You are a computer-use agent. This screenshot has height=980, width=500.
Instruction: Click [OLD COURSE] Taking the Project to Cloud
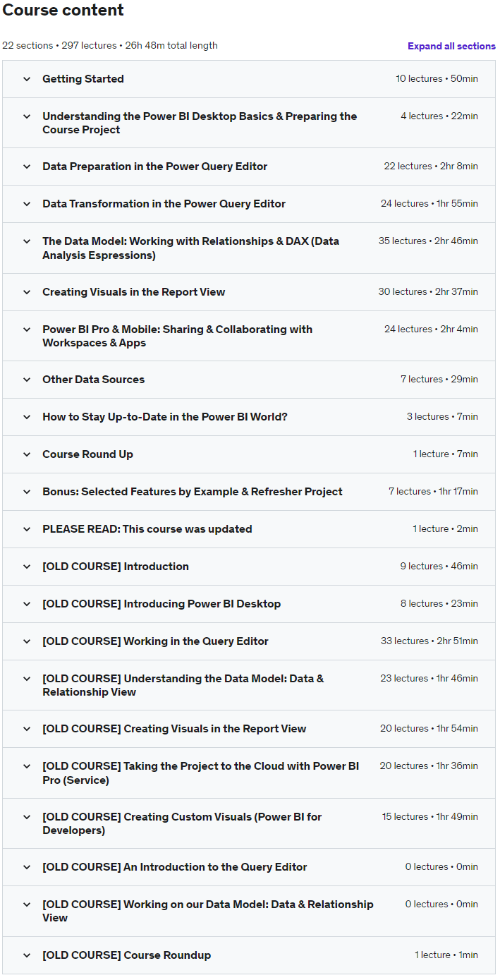click(200, 773)
